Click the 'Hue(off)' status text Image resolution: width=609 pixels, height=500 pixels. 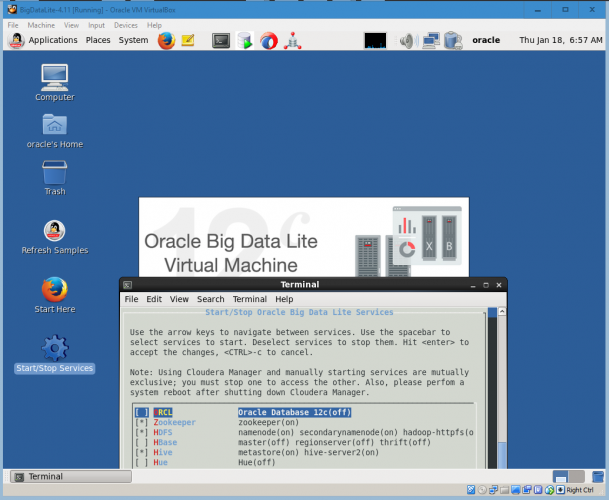click(x=257, y=463)
